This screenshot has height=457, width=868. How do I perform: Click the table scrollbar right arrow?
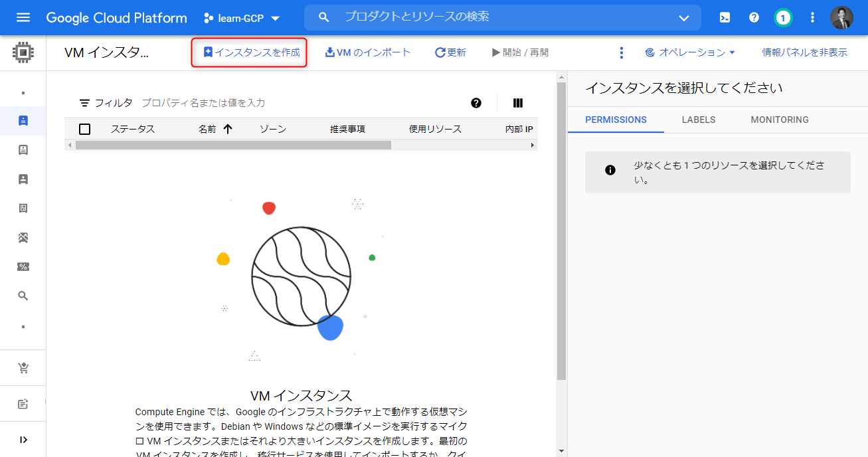[533, 145]
